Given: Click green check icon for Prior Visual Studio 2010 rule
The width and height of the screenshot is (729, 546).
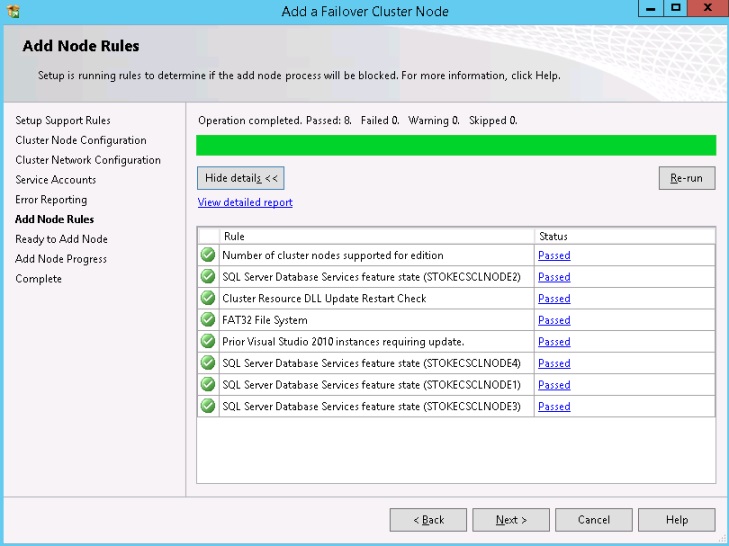Looking at the screenshot, I should pyautogui.click(x=208, y=341).
